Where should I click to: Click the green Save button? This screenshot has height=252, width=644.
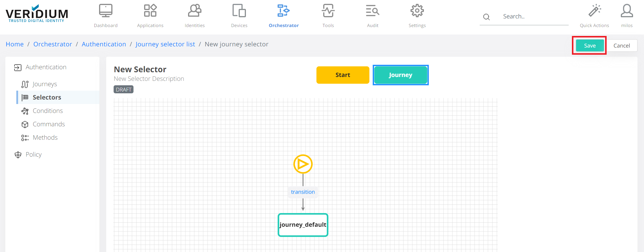pyautogui.click(x=590, y=45)
